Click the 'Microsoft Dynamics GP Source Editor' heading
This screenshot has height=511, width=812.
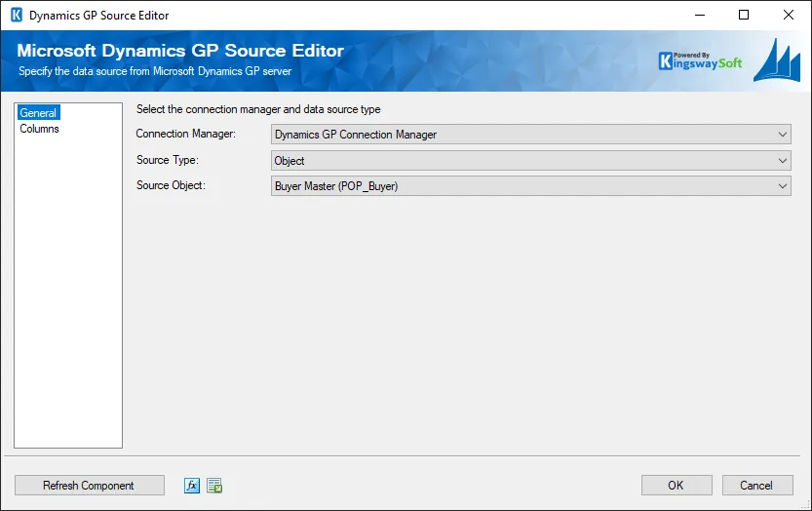180,51
